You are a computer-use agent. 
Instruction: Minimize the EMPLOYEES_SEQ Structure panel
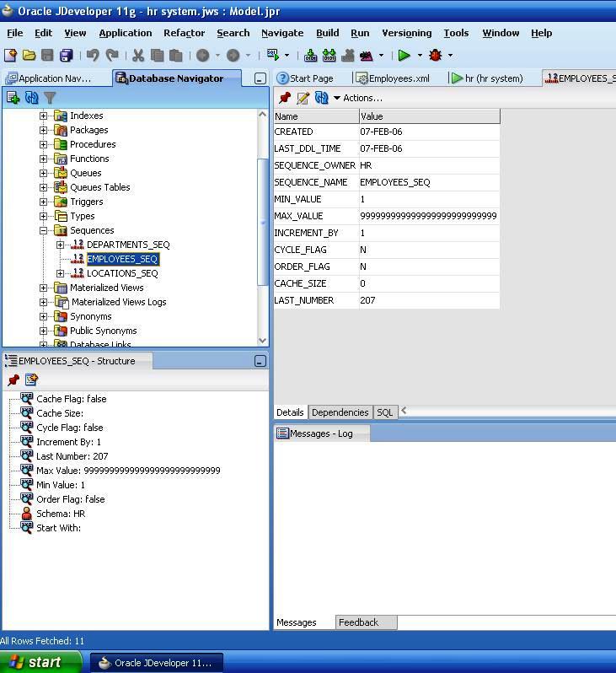(260, 361)
